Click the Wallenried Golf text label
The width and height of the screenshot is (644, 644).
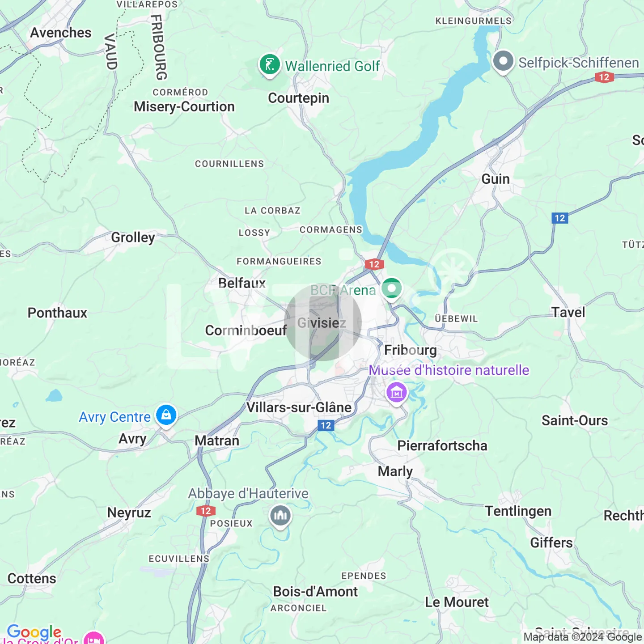point(333,66)
